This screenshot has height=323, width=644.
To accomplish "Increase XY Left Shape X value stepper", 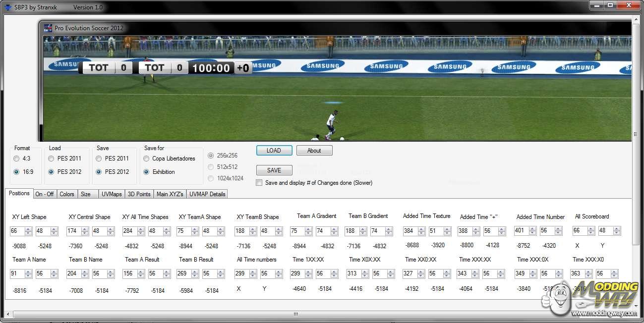I will tap(28, 229).
